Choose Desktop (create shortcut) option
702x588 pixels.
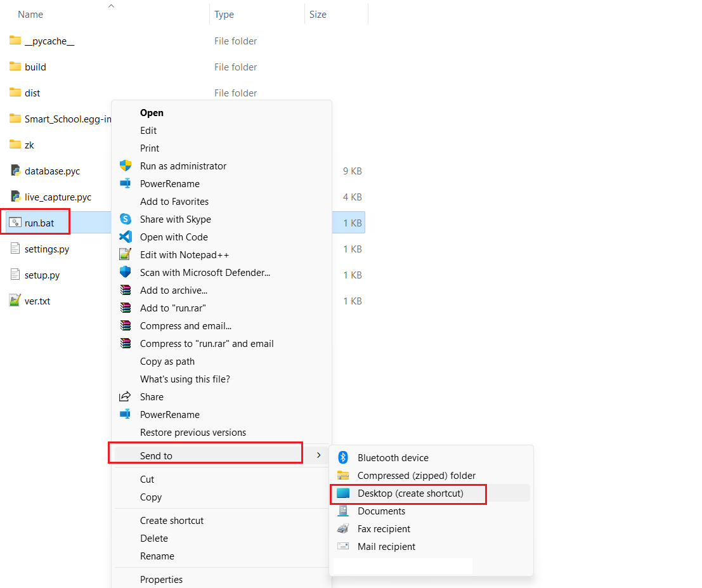(410, 493)
